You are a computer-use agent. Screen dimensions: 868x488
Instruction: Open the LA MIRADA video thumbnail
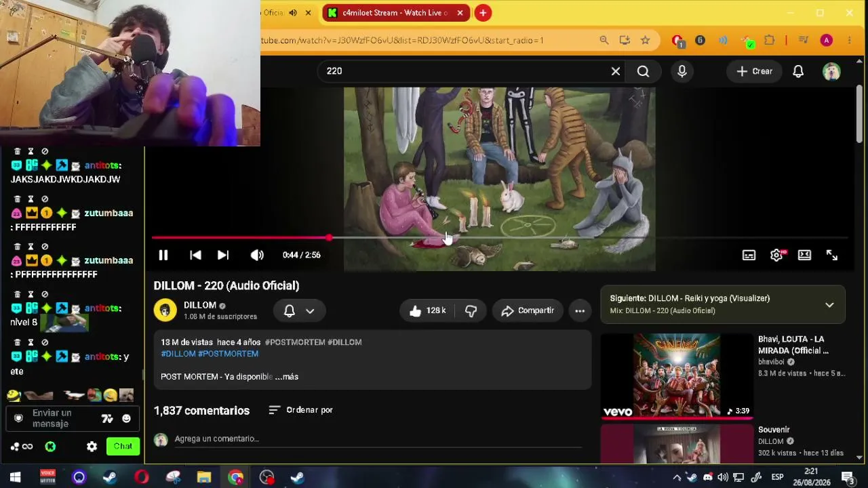[x=677, y=375]
